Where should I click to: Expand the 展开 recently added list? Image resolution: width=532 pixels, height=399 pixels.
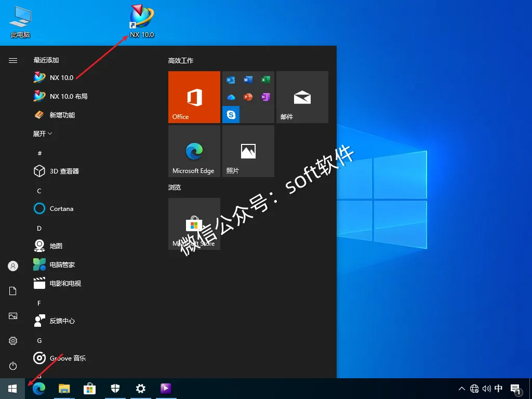[43, 134]
